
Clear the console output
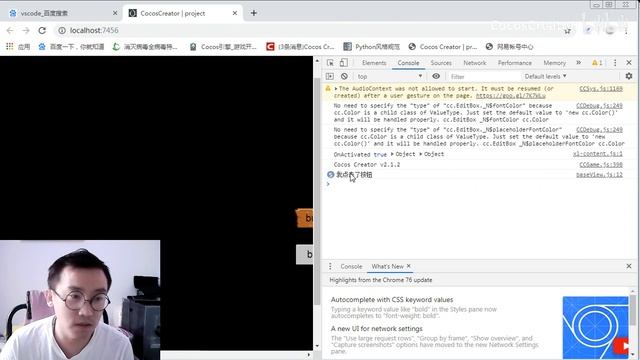(x=344, y=76)
